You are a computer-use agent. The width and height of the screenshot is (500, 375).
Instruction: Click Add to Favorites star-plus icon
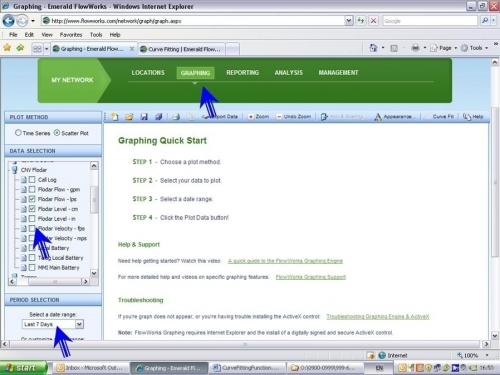click(20, 48)
